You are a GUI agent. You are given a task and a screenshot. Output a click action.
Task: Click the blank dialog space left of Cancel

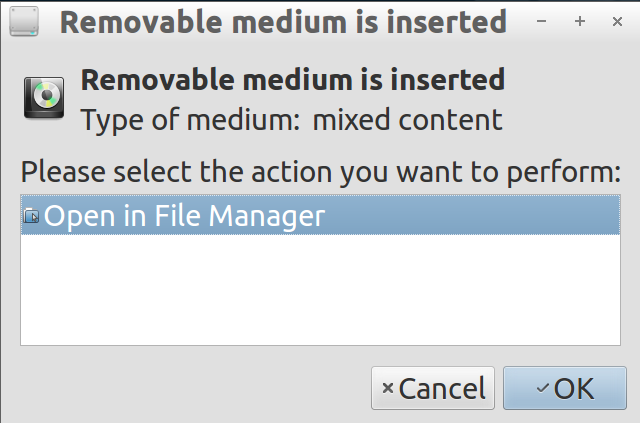(190, 388)
